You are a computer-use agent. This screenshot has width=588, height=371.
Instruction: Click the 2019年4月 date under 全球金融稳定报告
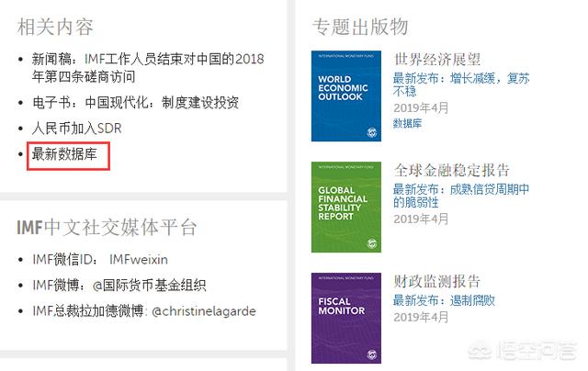421,219
